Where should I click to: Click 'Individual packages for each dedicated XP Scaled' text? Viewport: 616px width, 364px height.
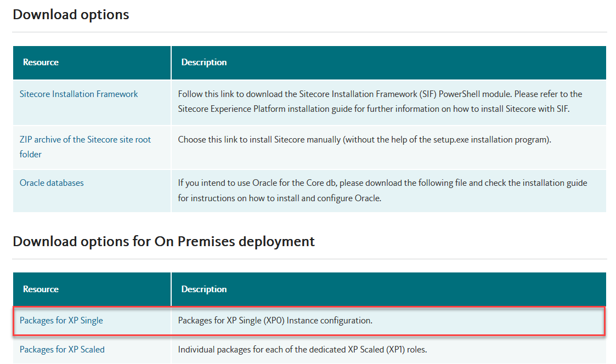[x=302, y=349]
